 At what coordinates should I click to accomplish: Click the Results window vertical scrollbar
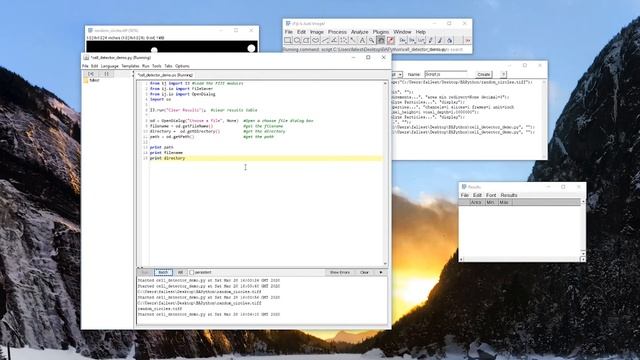pos(583,228)
